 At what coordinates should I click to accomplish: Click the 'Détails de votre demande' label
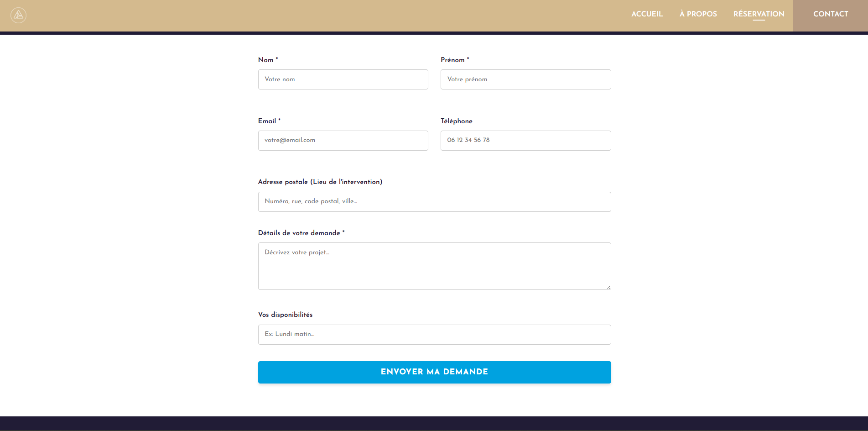point(299,233)
